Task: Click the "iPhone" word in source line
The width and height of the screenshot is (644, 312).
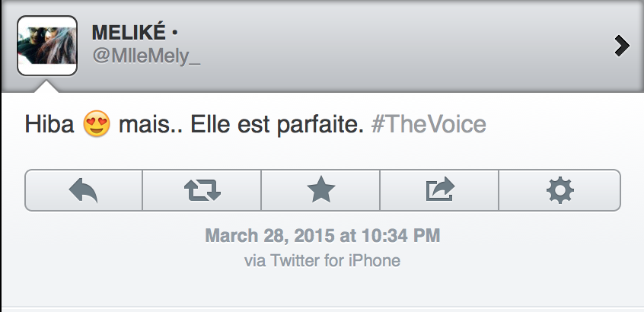Action: click(x=375, y=260)
